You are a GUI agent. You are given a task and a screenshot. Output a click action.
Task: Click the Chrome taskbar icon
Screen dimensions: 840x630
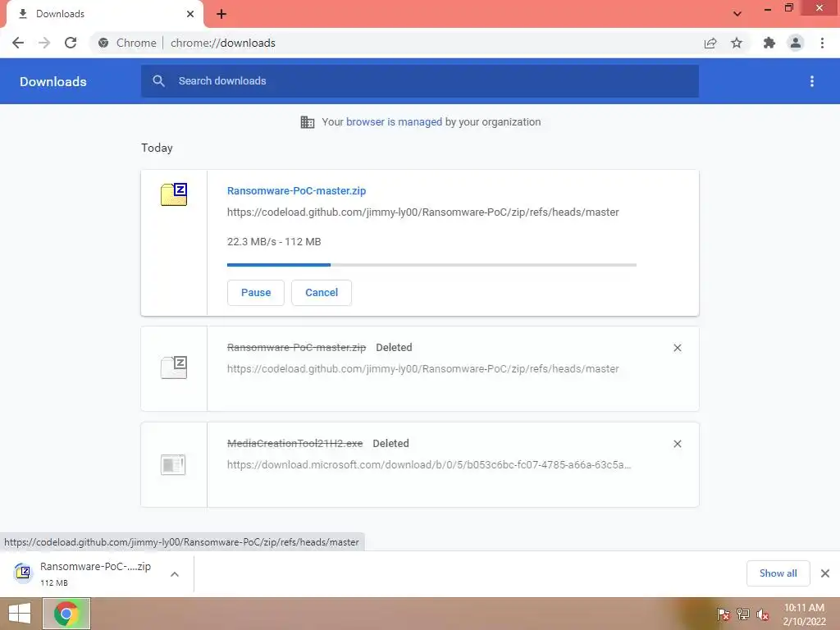click(66, 614)
